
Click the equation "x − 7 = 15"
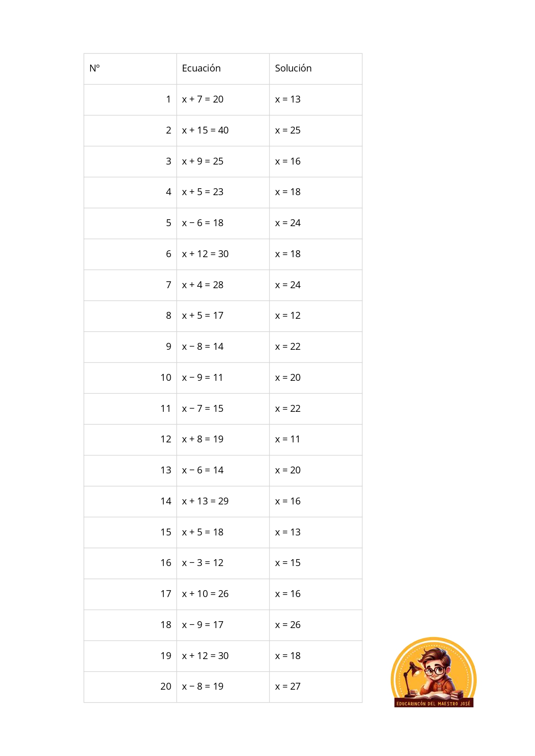pyautogui.click(x=203, y=409)
